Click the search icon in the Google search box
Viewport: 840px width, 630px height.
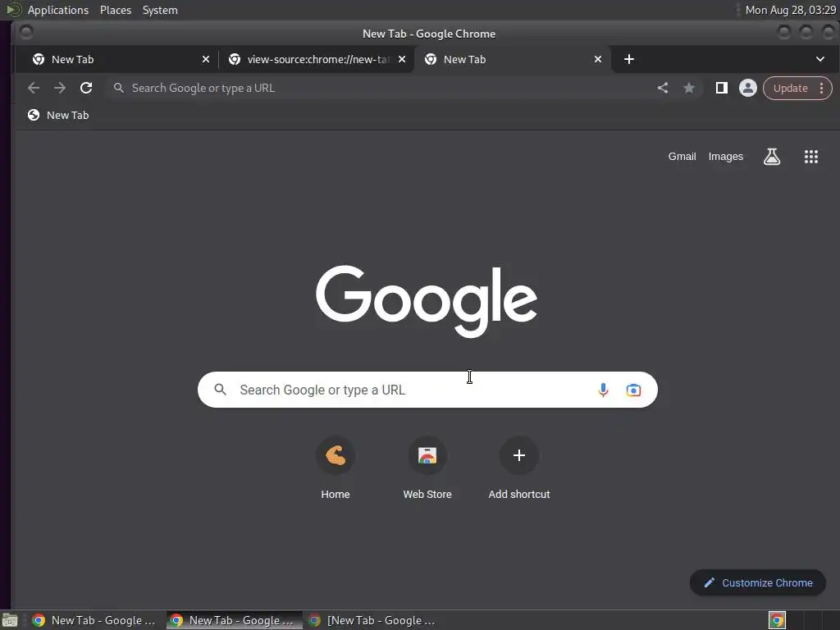(x=220, y=390)
